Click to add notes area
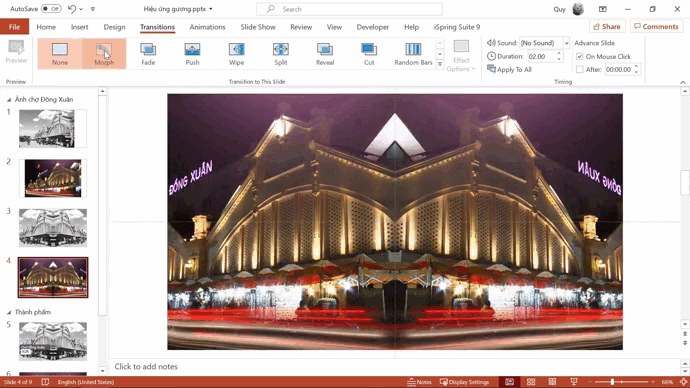690x388 pixels. (x=394, y=366)
